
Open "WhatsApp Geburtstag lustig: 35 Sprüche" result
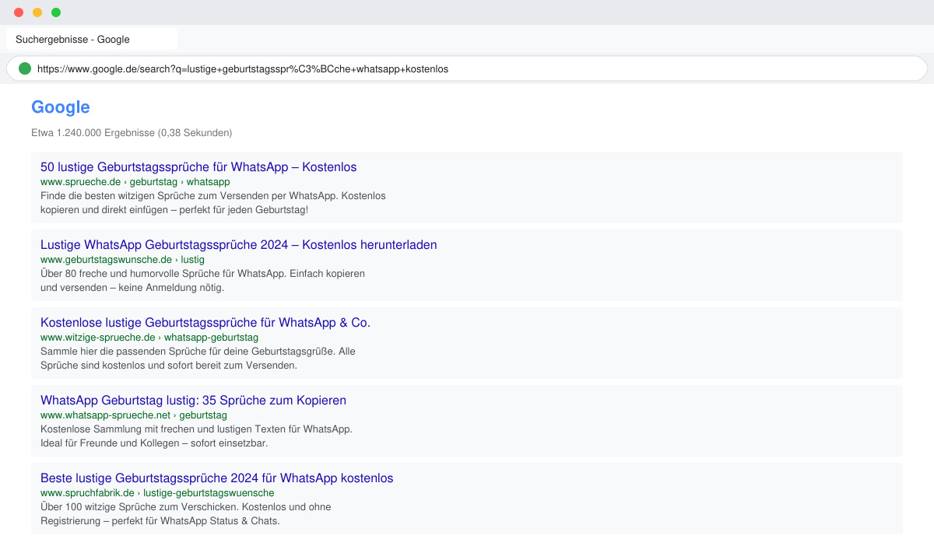pos(193,401)
